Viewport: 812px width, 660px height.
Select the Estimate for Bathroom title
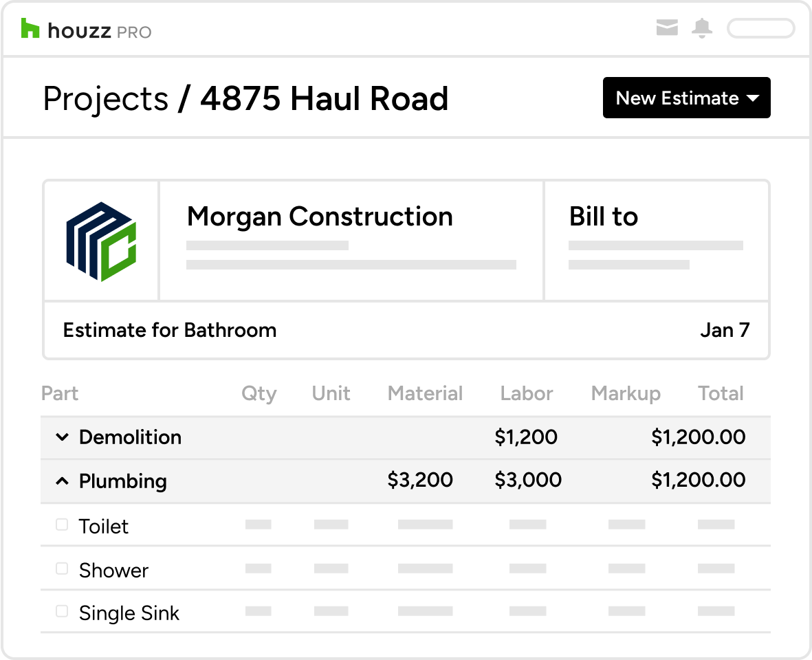169,330
